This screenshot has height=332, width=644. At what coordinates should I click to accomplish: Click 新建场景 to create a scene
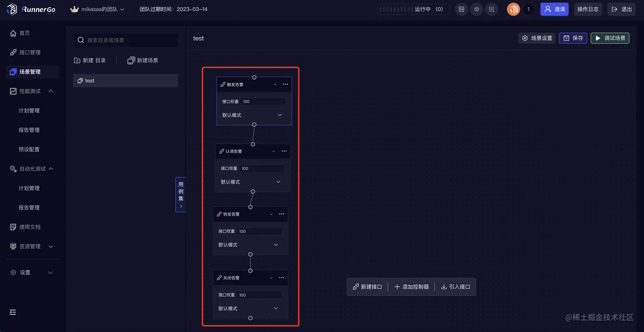143,61
